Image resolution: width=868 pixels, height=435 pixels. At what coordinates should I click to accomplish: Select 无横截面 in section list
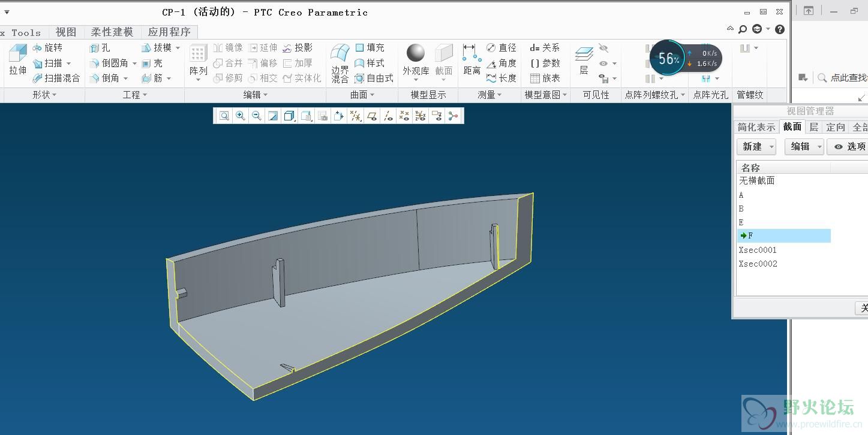pyautogui.click(x=757, y=180)
